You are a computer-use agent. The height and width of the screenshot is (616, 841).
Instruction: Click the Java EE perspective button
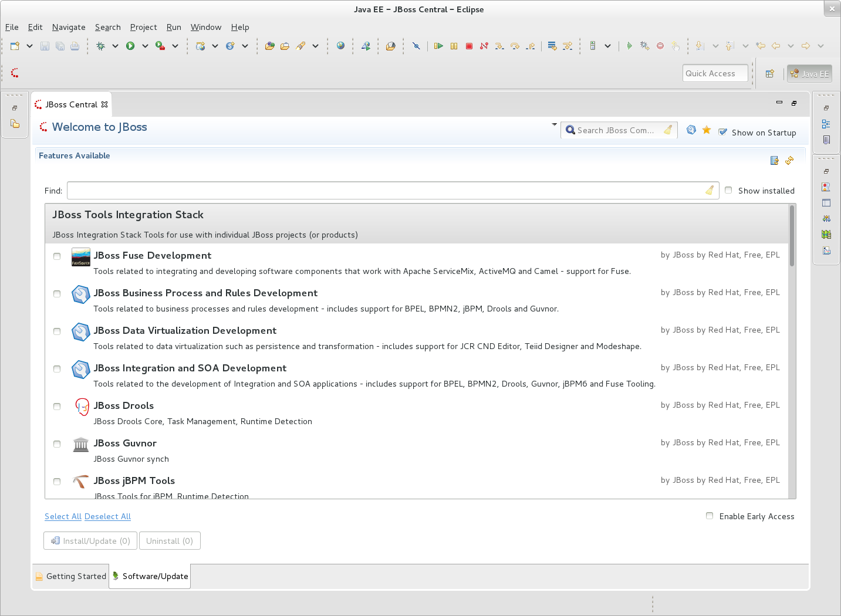coord(809,73)
